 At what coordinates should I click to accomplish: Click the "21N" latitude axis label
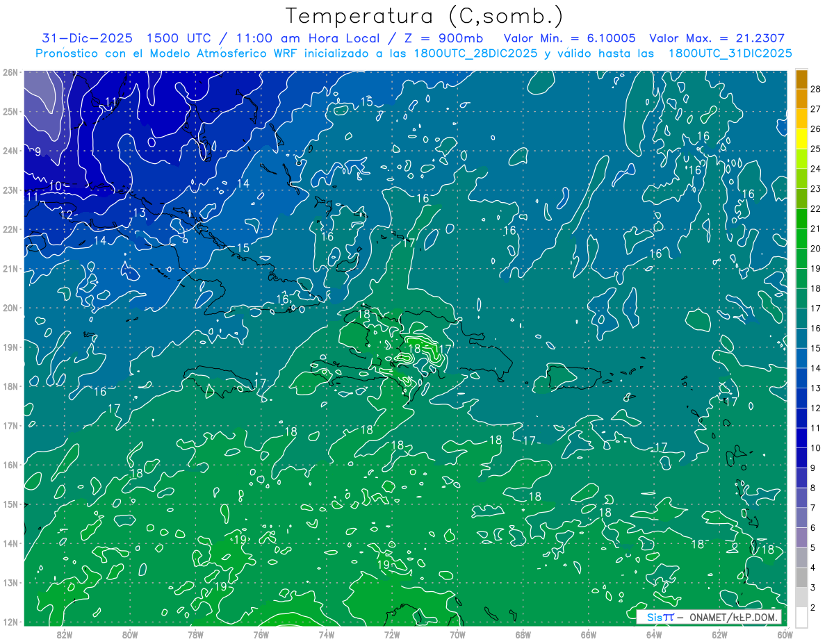[x=10, y=269]
